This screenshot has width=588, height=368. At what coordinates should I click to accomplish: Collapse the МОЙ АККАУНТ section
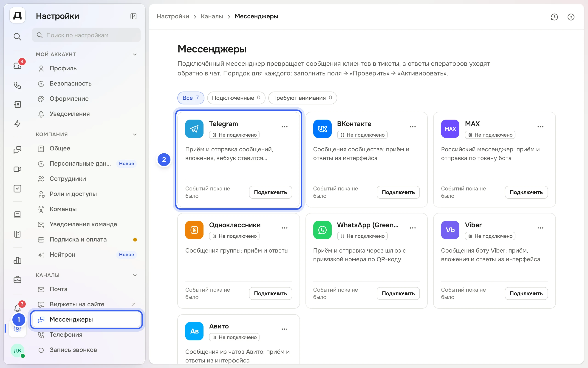[135, 54]
